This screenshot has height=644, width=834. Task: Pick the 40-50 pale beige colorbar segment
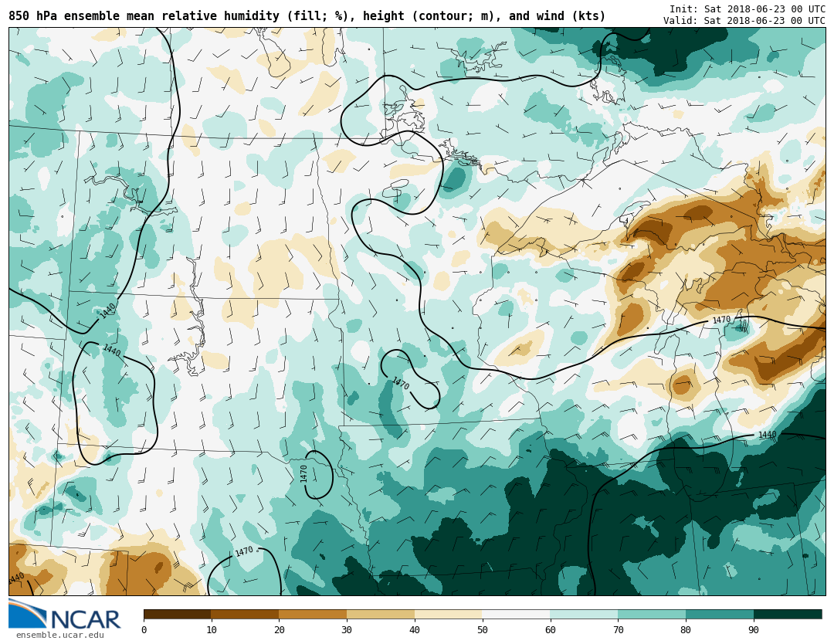449,615
